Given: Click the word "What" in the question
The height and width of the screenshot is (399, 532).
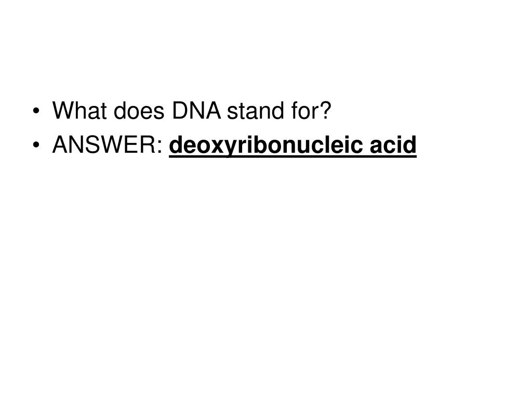Looking at the screenshot, I should coord(79,111).
